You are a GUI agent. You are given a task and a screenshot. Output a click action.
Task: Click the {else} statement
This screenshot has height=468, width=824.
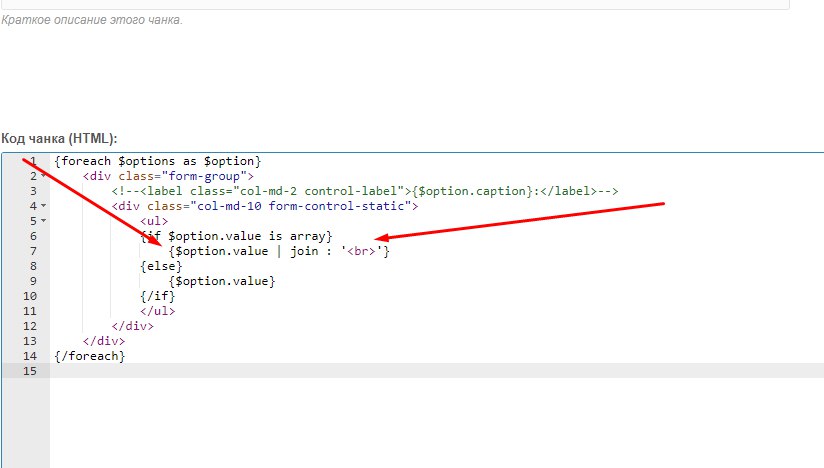point(161,266)
